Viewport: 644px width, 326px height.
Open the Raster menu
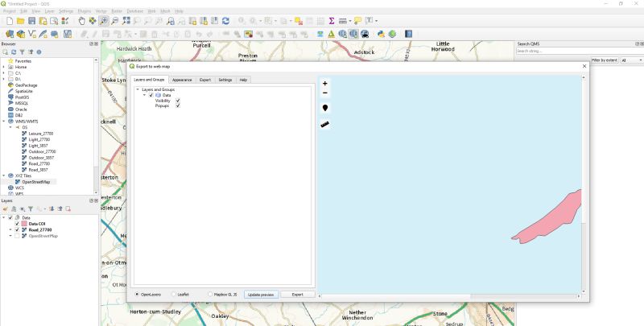tap(117, 11)
